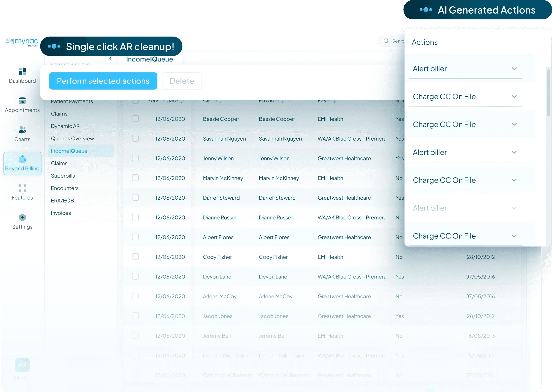Select the Beyond Billing wallet icon
The image size is (552, 392).
[22, 159]
